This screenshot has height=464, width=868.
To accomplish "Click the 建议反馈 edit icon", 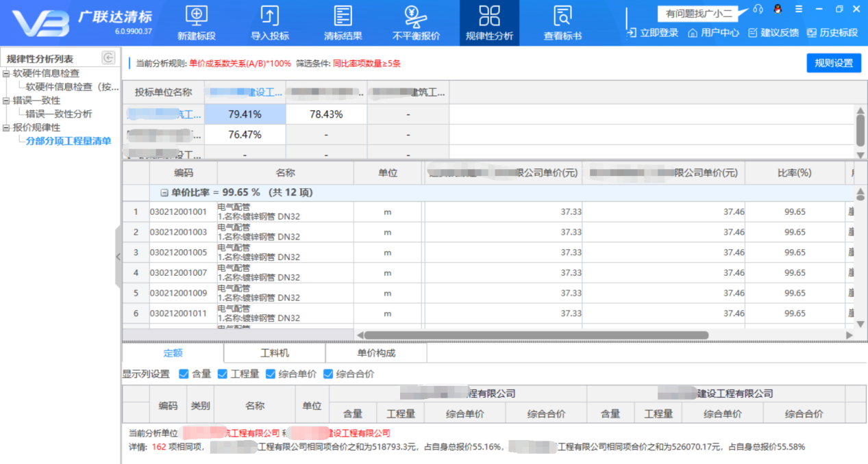I will (753, 32).
